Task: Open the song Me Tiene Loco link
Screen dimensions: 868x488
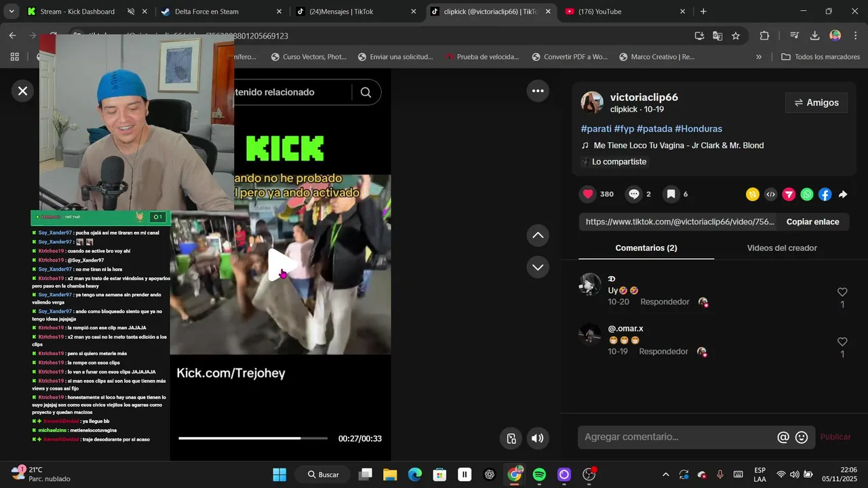Action: (679, 145)
